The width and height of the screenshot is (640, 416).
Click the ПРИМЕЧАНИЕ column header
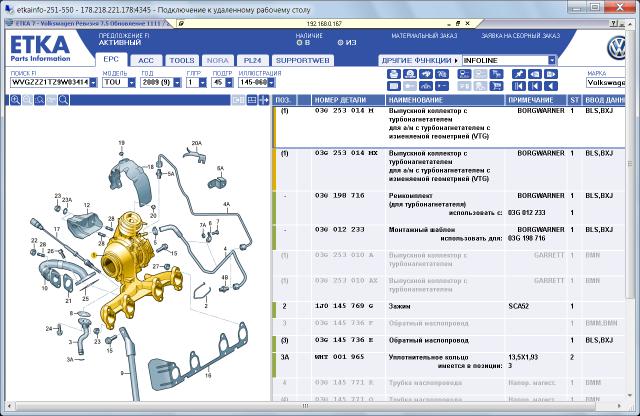click(x=536, y=100)
